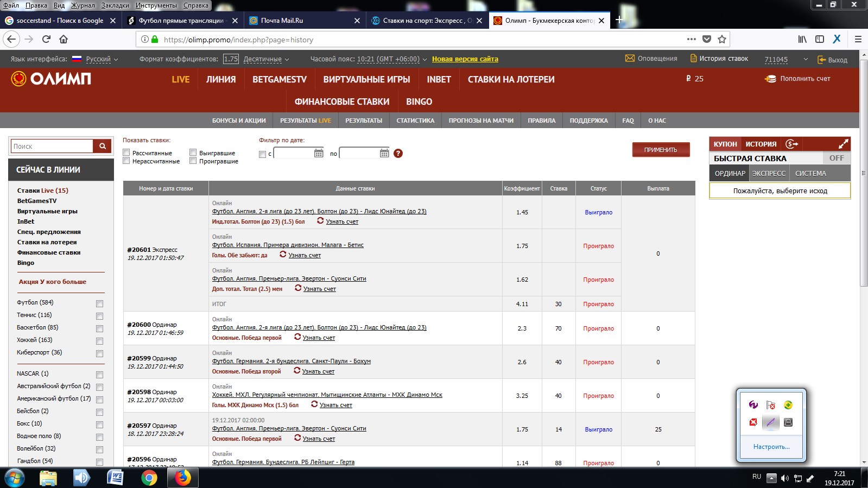Image resolution: width=868 pixels, height=488 pixels.
Task: Check the 'Выигравшие' checkbox
Action: coord(193,153)
